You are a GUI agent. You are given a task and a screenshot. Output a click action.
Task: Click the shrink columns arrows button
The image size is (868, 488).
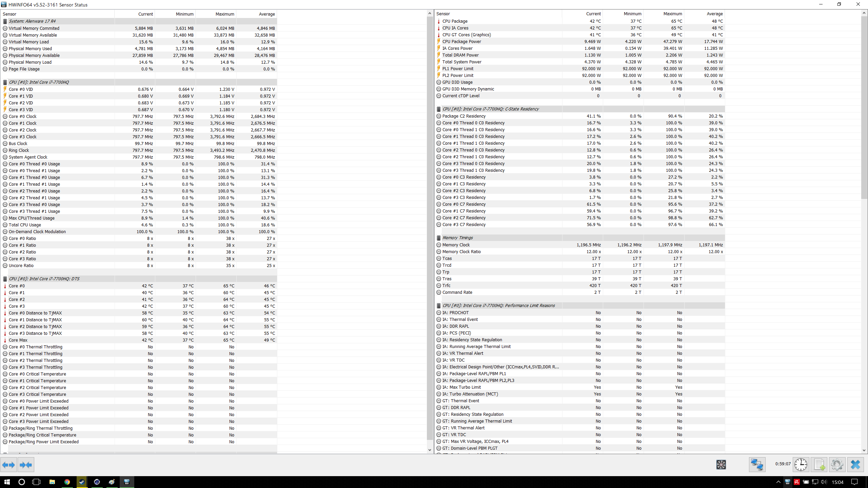pyautogui.click(x=26, y=465)
